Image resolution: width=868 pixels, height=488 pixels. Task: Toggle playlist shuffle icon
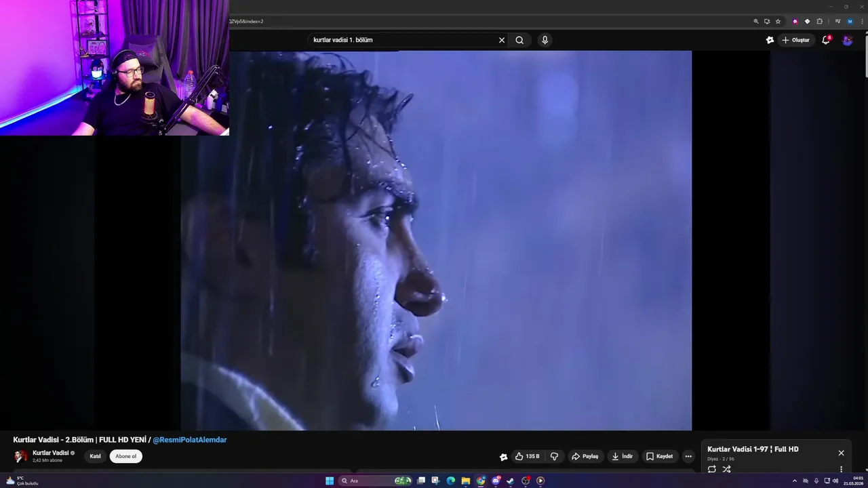click(x=726, y=469)
